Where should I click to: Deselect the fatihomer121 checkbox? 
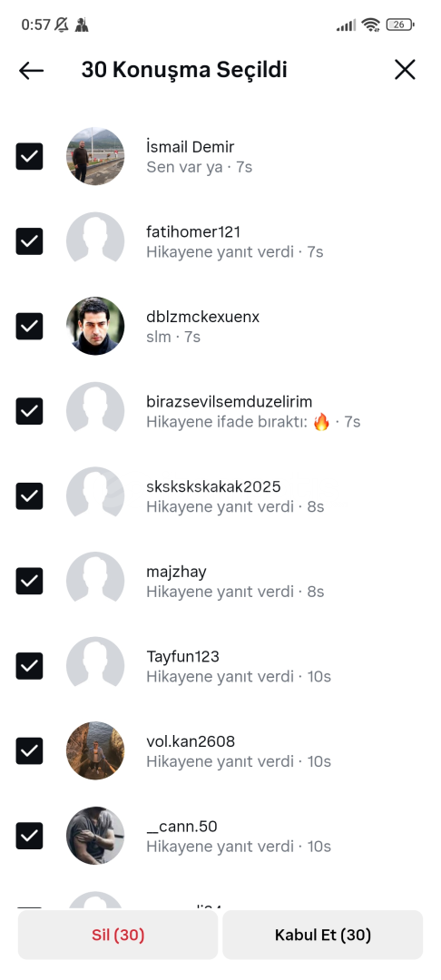pyautogui.click(x=29, y=241)
